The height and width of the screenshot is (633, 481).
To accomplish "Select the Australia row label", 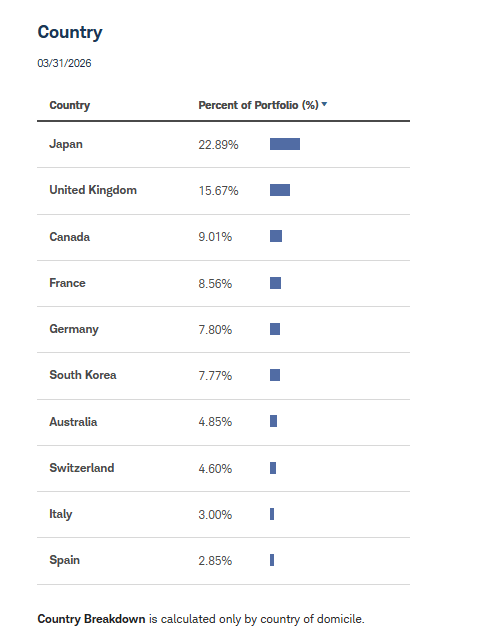I will tap(73, 422).
